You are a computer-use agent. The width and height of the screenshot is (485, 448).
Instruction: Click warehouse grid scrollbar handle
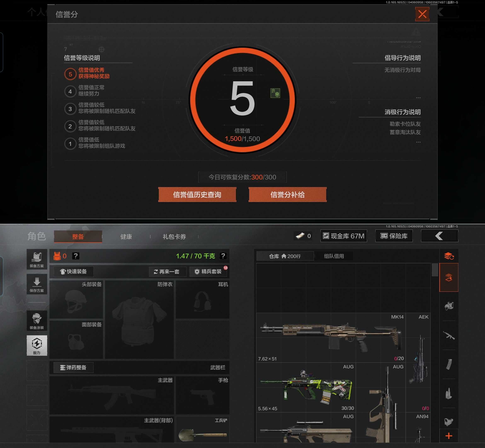(x=435, y=270)
